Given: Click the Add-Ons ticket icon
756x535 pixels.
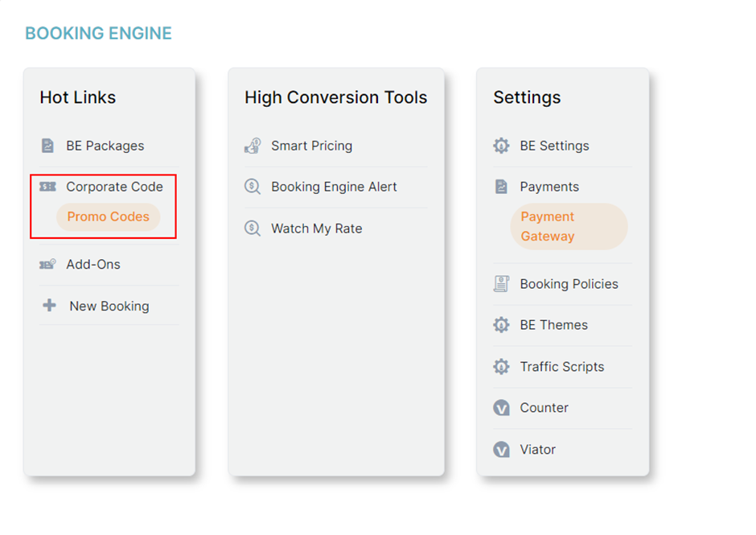Looking at the screenshot, I should coord(47,265).
